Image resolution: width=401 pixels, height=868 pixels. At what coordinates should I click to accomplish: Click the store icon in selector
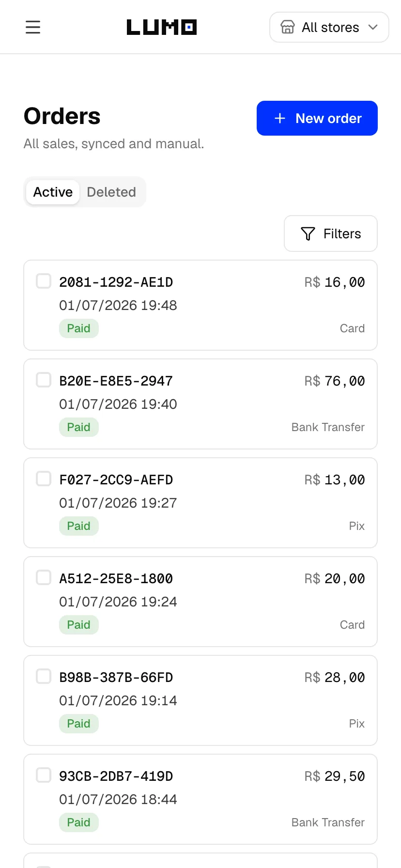(288, 27)
